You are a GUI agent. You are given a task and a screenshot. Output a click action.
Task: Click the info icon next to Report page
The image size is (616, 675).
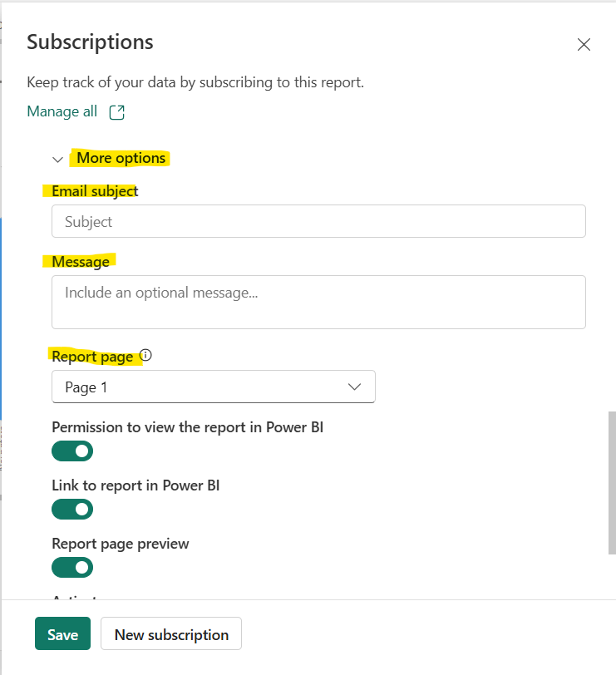[x=145, y=355]
